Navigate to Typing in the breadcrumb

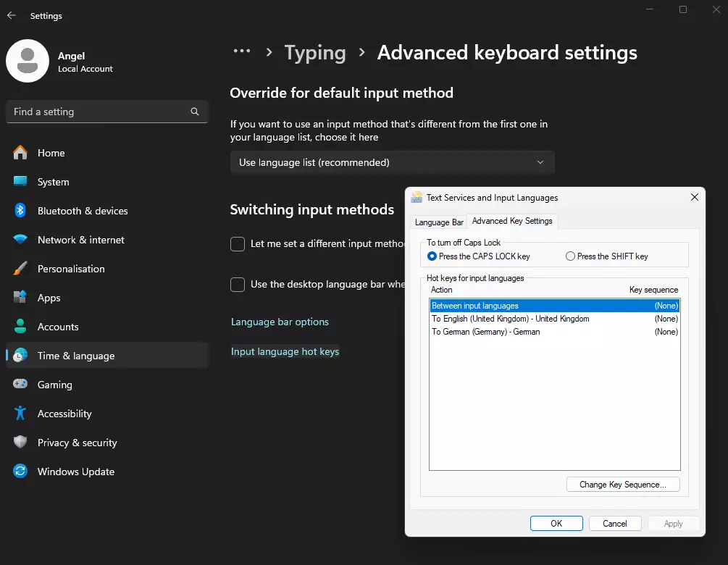coord(315,53)
